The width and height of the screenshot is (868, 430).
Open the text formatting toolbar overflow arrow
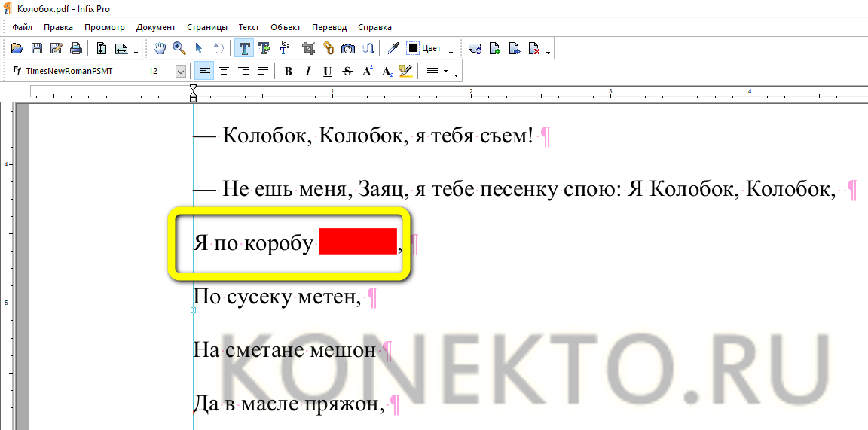pos(456,75)
